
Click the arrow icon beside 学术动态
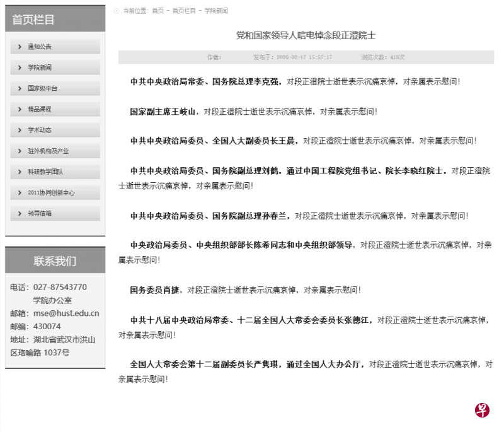tap(20, 129)
